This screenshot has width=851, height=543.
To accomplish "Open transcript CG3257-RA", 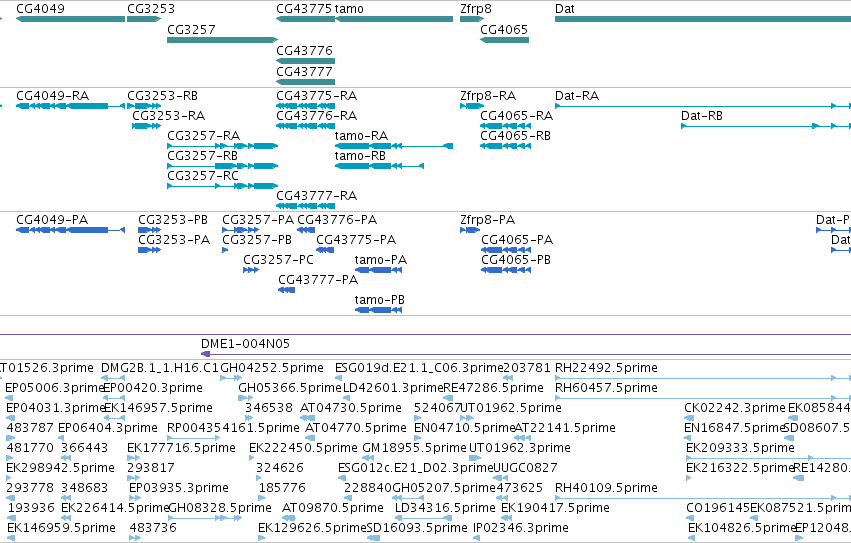I will [204, 136].
